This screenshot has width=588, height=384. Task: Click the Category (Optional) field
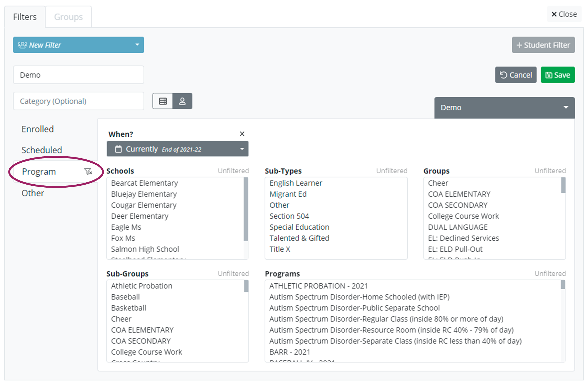(78, 101)
